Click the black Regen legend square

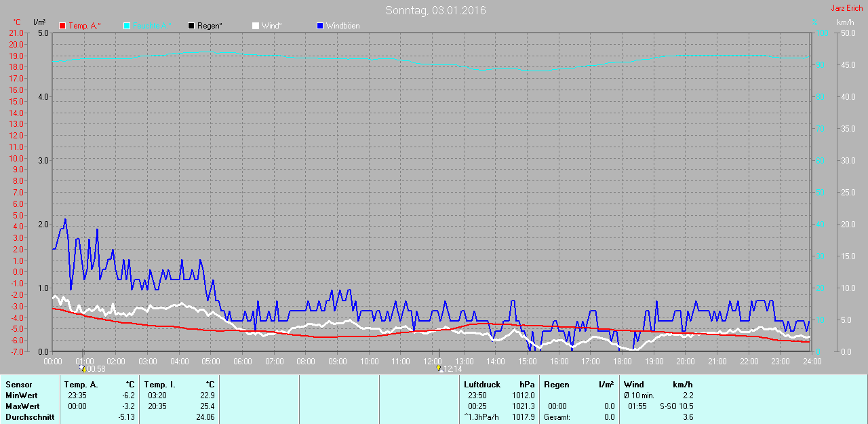(x=191, y=26)
